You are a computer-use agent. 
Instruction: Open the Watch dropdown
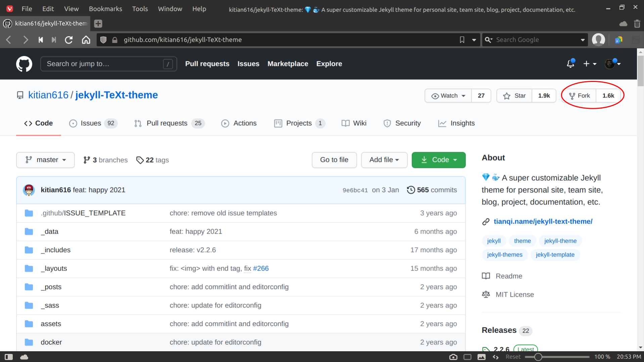click(x=448, y=96)
